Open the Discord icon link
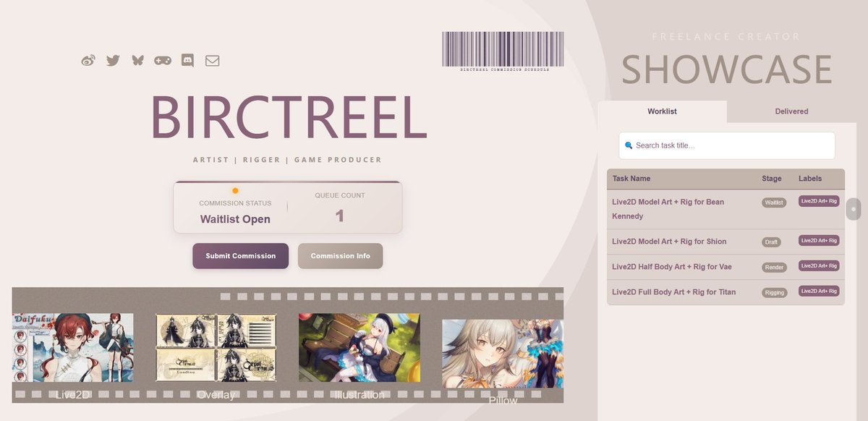Viewport: 868px width, 421px height. click(187, 61)
